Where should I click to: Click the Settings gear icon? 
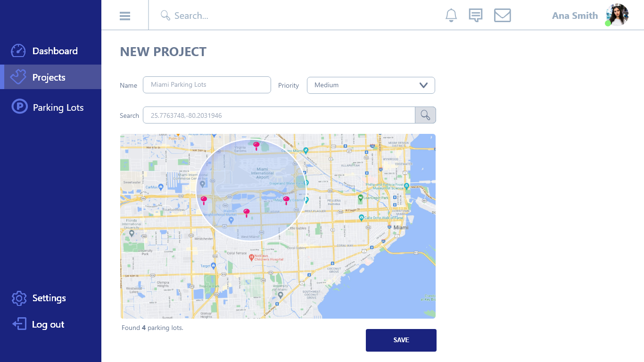pyautogui.click(x=19, y=298)
